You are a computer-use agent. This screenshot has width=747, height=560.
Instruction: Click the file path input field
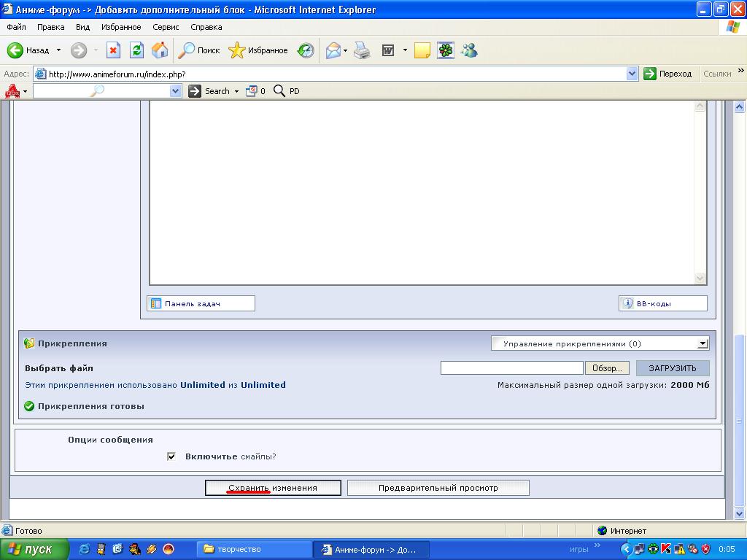511,368
